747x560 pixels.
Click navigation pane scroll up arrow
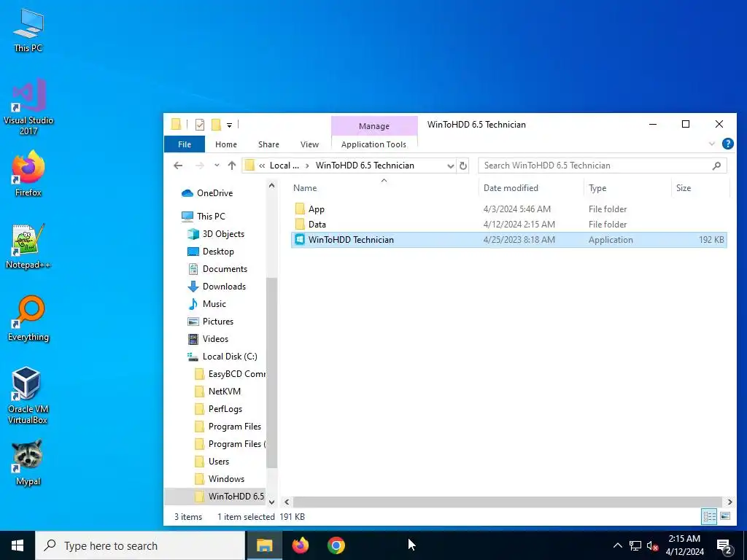pyautogui.click(x=271, y=186)
